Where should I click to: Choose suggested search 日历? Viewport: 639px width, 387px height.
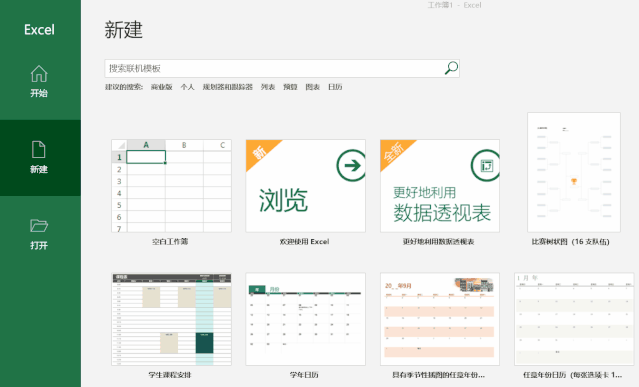point(335,87)
